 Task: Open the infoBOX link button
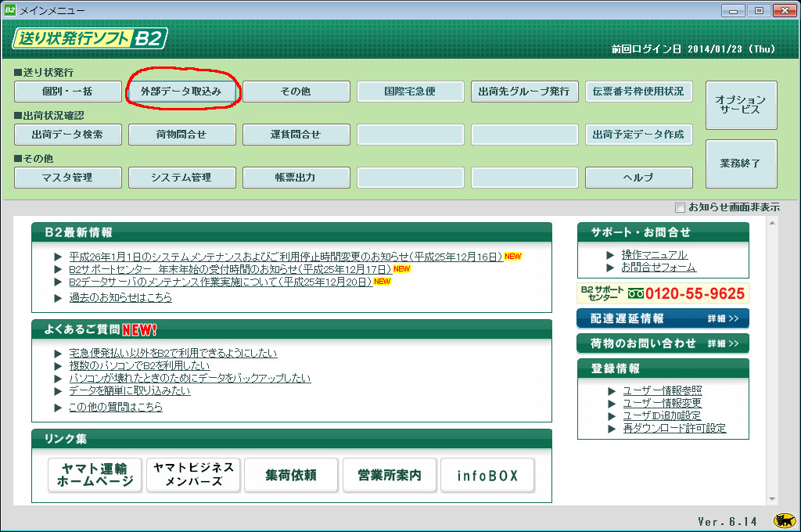pos(487,475)
